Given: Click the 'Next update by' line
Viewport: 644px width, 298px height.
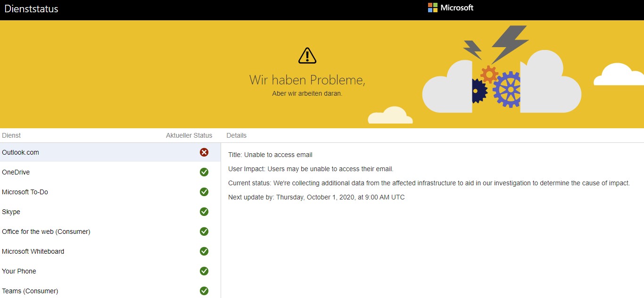Looking at the screenshot, I should point(316,197).
